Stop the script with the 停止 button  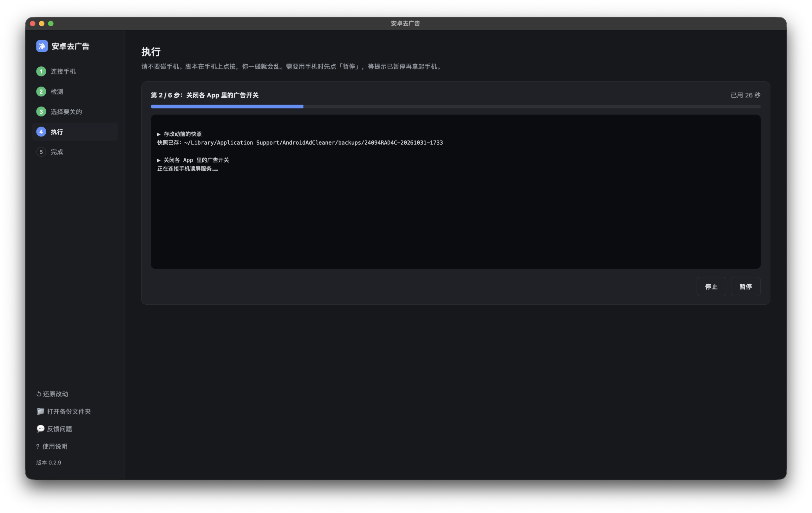pos(711,287)
